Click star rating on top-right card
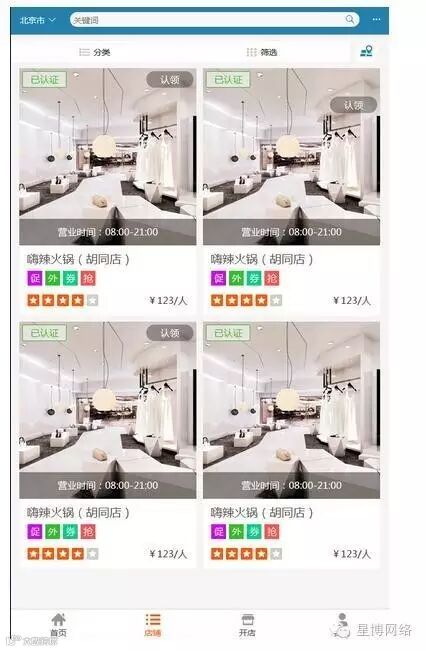The height and width of the screenshot is (651, 426). coord(246,300)
